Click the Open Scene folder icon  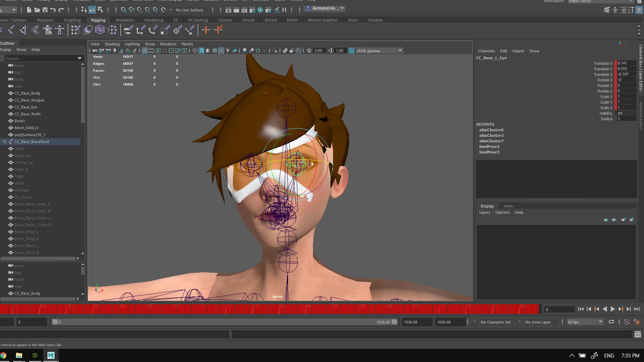coord(37,10)
